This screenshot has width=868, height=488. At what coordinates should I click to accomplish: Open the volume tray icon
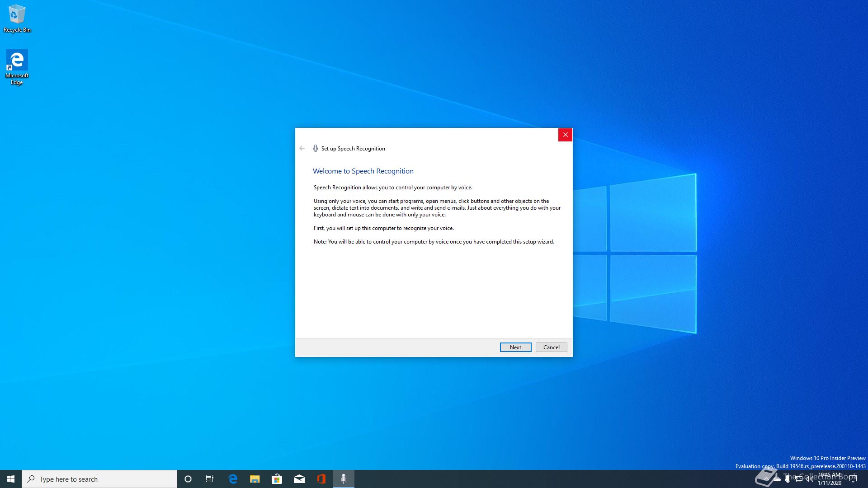pos(810,479)
